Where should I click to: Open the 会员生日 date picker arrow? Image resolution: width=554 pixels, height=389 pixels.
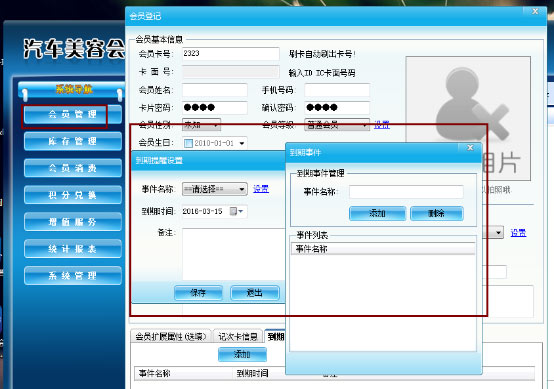(242, 143)
